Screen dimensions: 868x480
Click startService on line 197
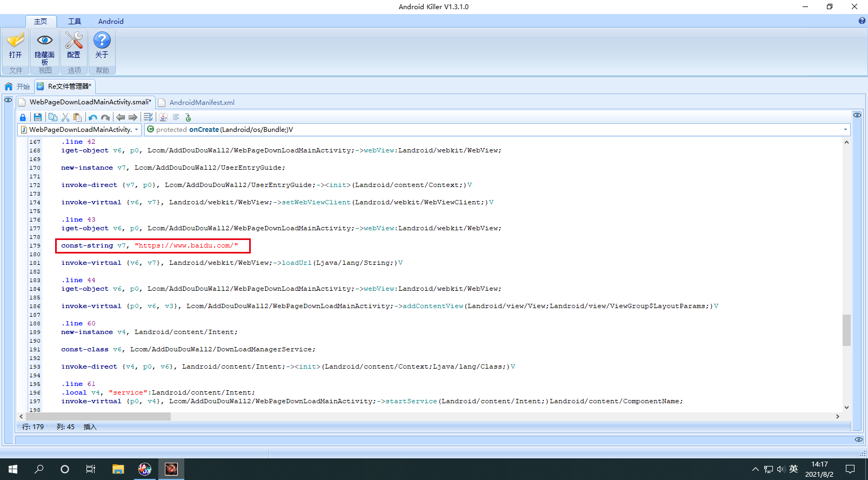coord(411,401)
